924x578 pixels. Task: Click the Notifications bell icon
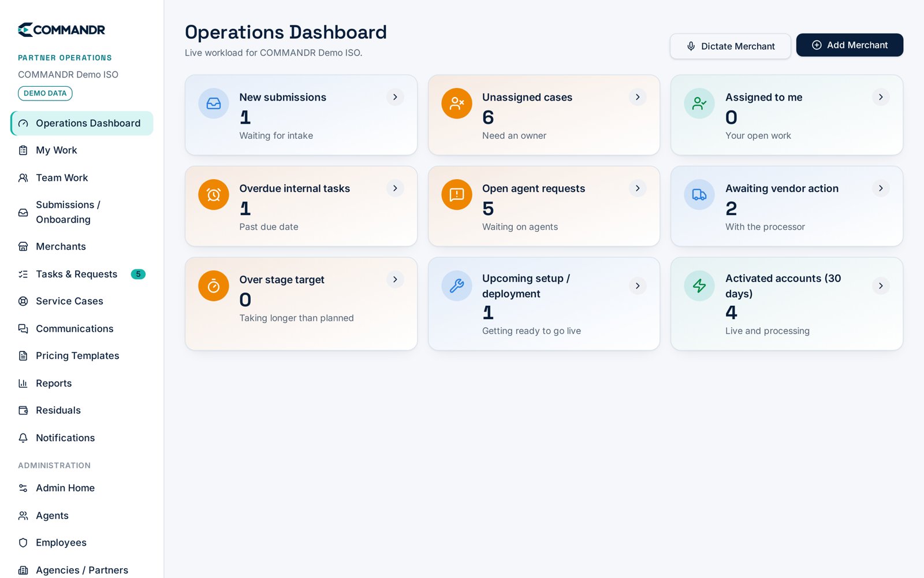point(23,438)
